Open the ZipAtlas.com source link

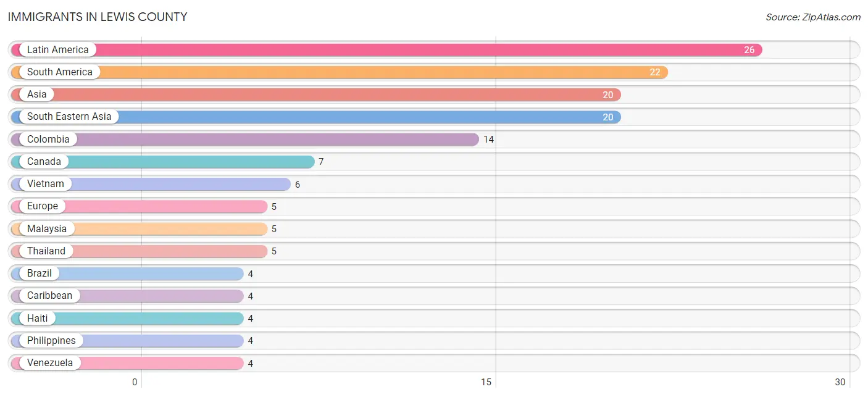[x=813, y=17]
